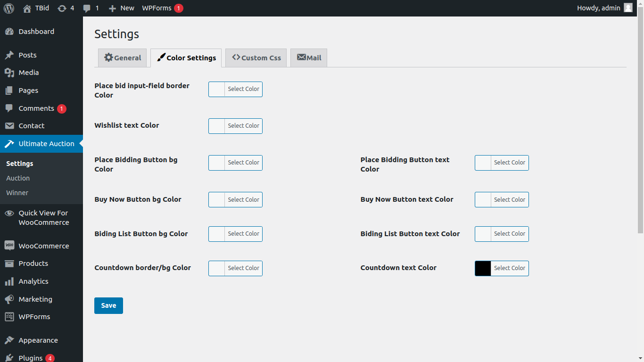
Task: Click the Marketing megaphone icon
Action: coord(9,299)
